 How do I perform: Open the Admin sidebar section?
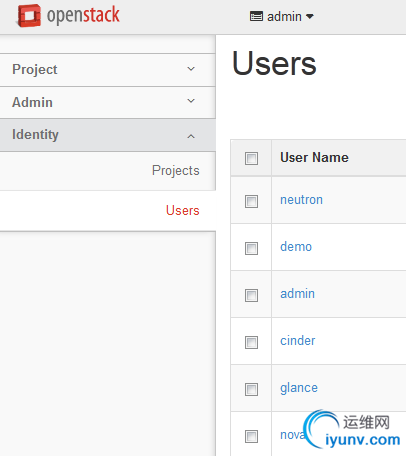click(x=108, y=102)
